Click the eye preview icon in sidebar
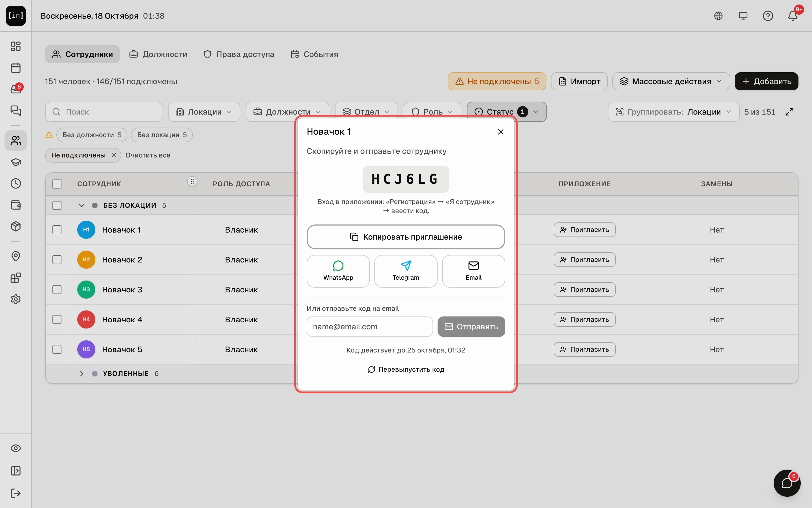The height and width of the screenshot is (508, 812). point(16,448)
